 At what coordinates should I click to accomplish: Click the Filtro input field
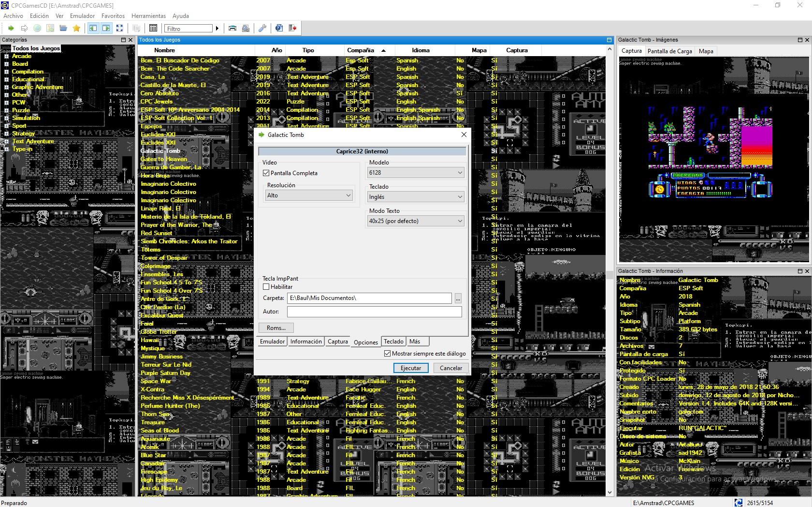(188, 29)
